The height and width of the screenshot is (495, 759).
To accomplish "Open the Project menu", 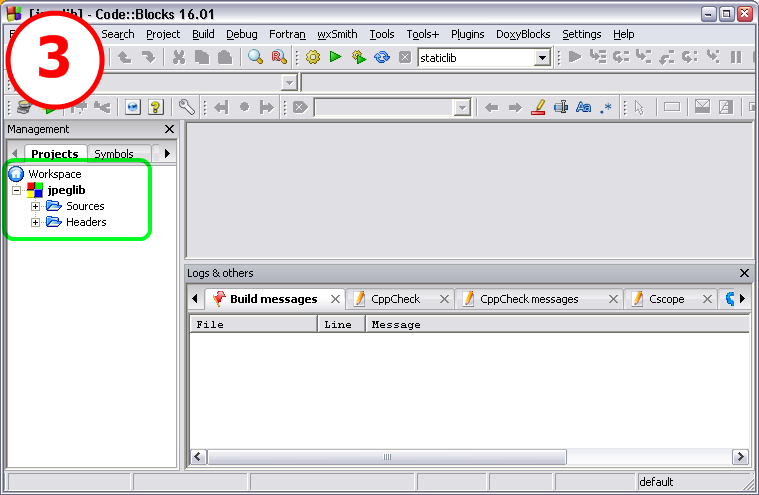I will click(163, 34).
